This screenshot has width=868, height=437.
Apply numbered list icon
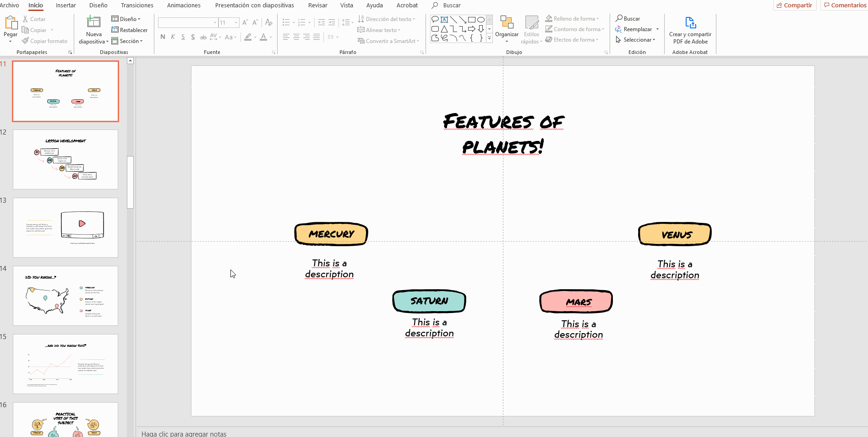[301, 22]
